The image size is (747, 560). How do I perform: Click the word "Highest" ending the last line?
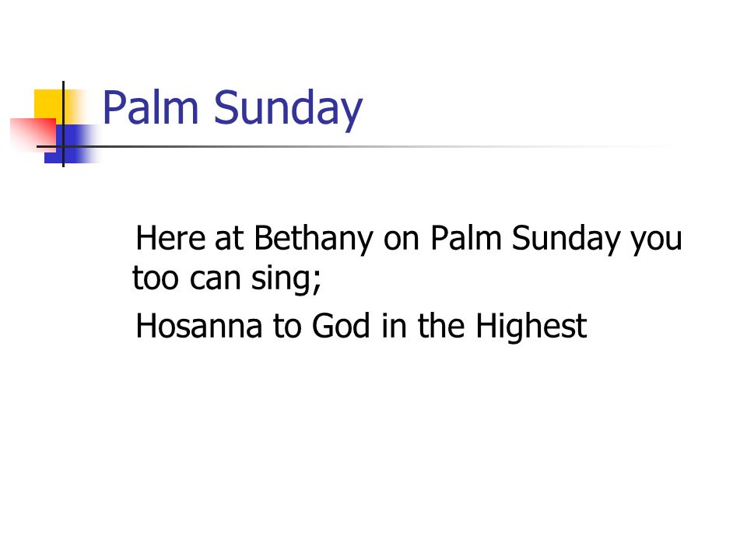click(x=531, y=328)
